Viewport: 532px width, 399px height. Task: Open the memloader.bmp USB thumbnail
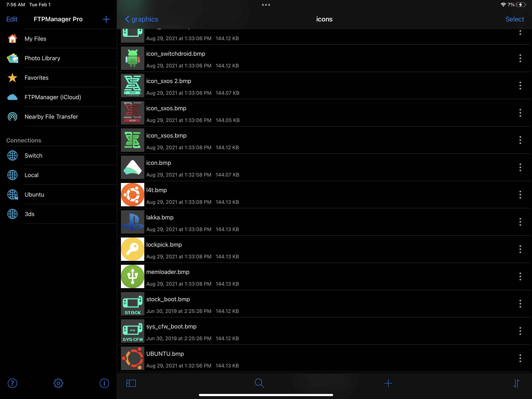133,276
